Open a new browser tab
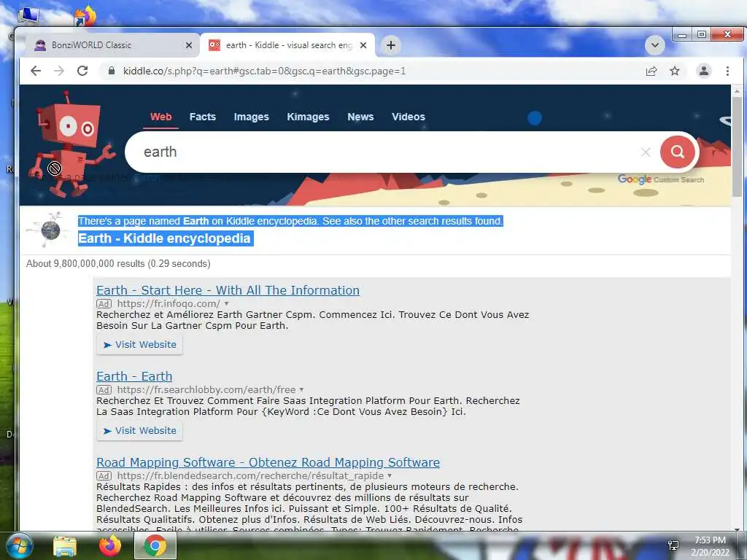 pyautogui.click(x=391, y=45)
